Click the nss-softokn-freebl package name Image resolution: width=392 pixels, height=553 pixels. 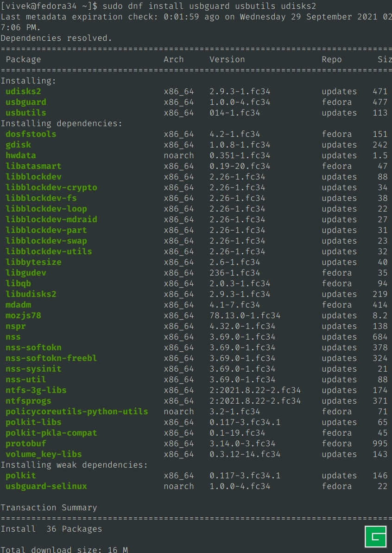pos(51,358)
